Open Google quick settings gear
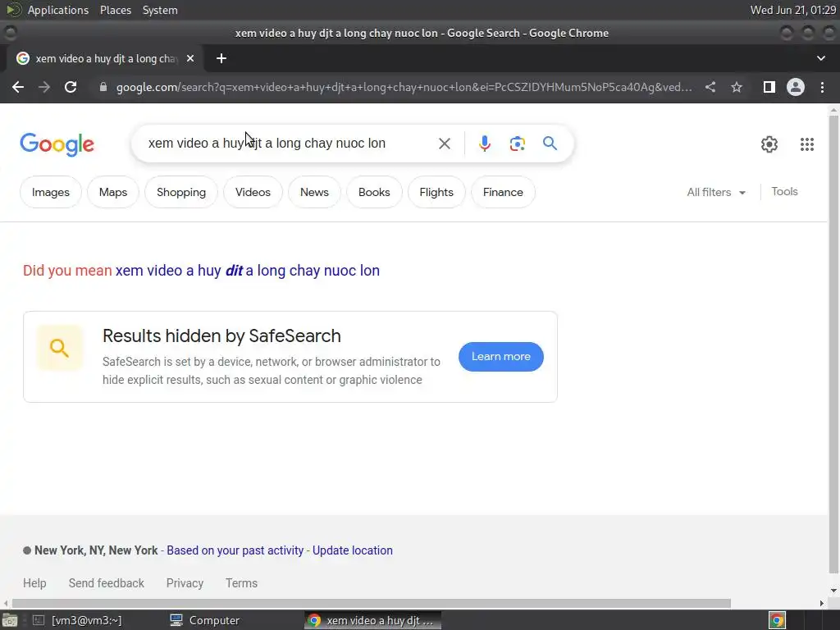 [x=769, y=144]
